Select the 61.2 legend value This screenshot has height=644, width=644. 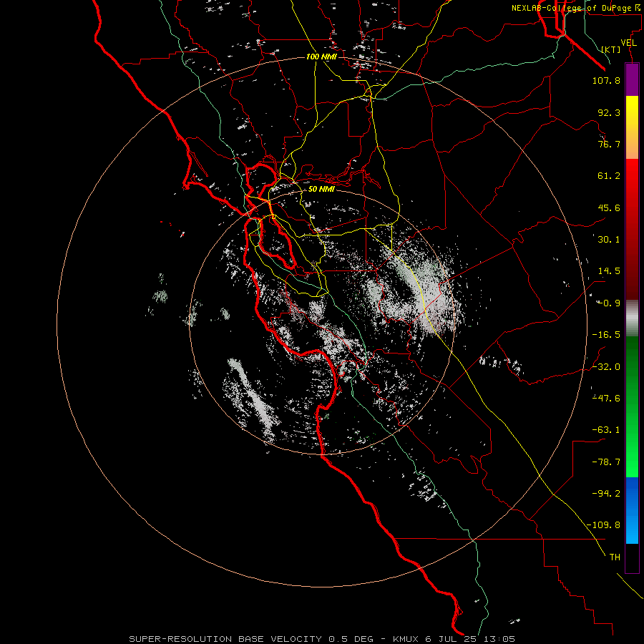click(609, 176)
